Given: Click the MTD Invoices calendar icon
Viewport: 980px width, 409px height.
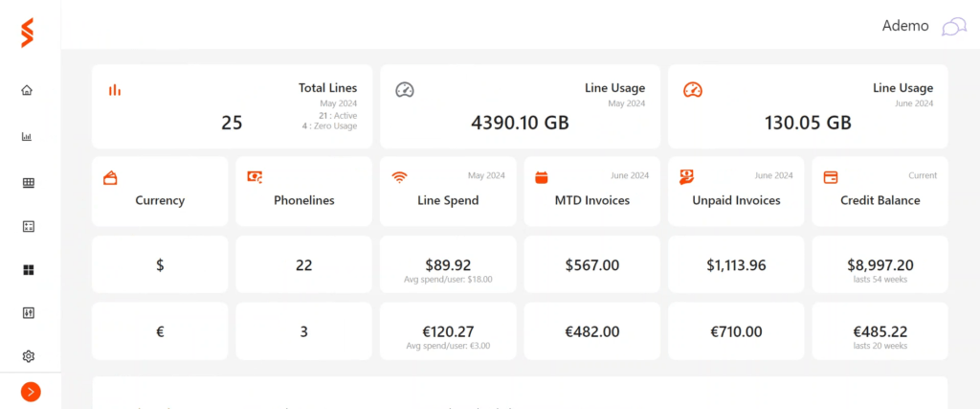Looking at the screenshot, I should 542,177.
